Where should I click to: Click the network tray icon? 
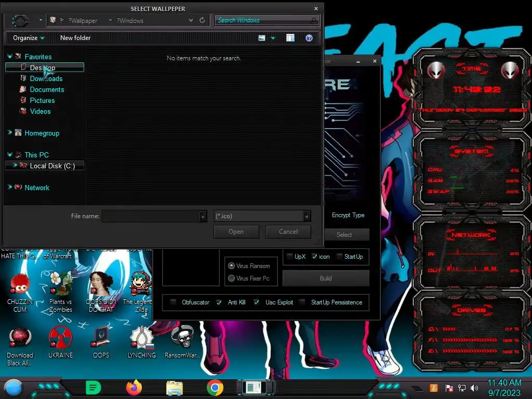point(462,388)
